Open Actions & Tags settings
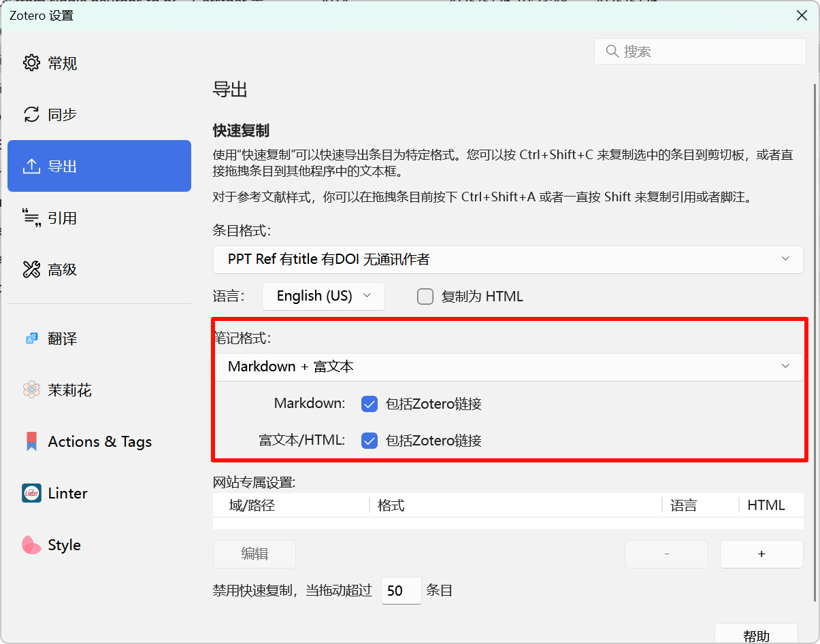This screenshot has width=820, height=644. 99,441
